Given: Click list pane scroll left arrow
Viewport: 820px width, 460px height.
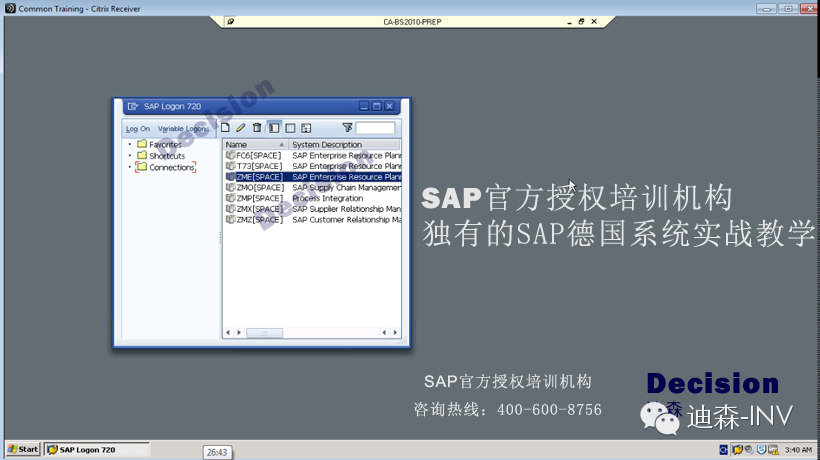Looking at the screenshot, I should point(384,332).
